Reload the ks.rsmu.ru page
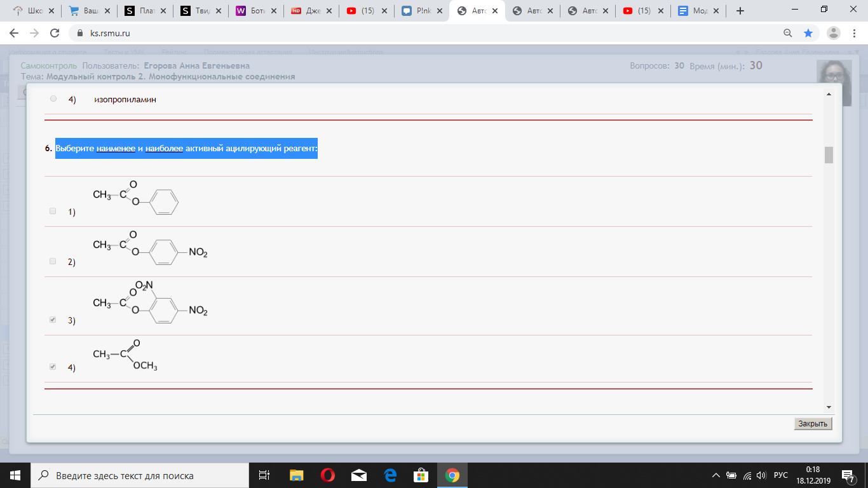Screen dimensions: 868x488 coord(55,33)
